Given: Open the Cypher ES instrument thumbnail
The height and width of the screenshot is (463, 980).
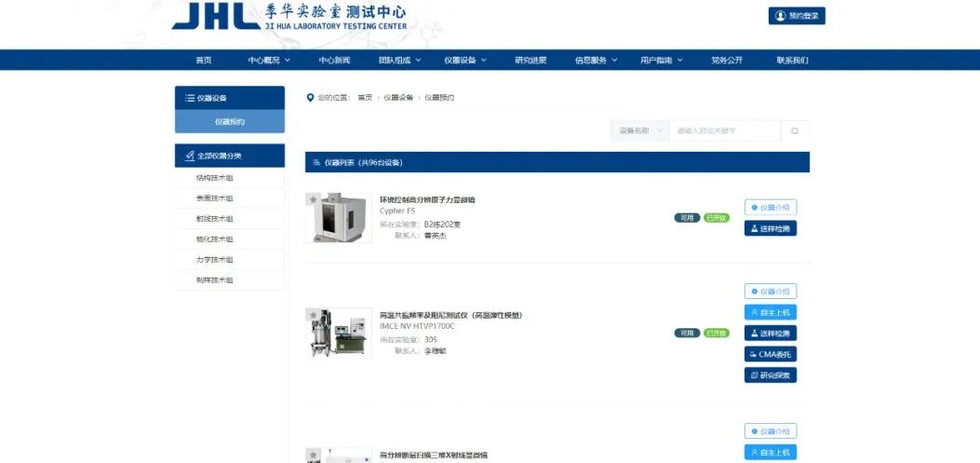Looking at the screenshot, I should point(338,219).
